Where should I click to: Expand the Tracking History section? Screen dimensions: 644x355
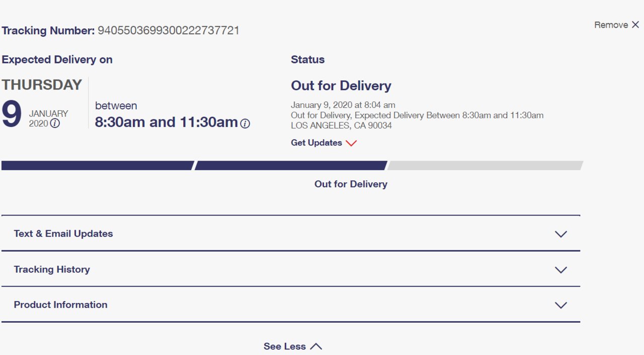(x=291, y=269)
